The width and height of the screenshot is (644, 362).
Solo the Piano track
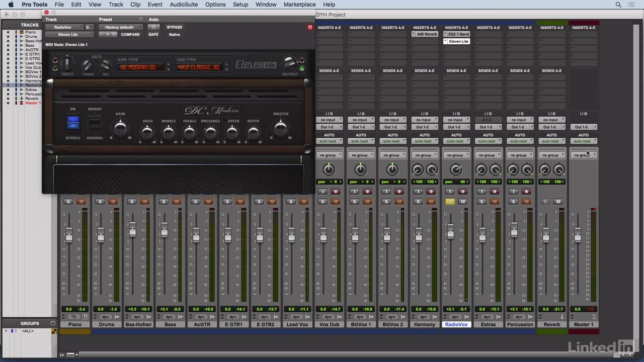68,202
